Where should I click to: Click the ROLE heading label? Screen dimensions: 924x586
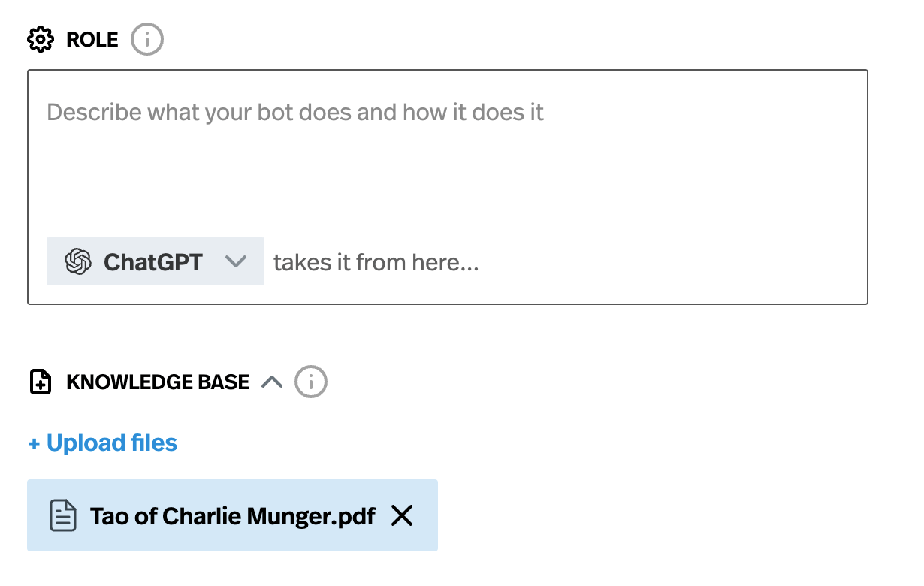click(92, 39)
